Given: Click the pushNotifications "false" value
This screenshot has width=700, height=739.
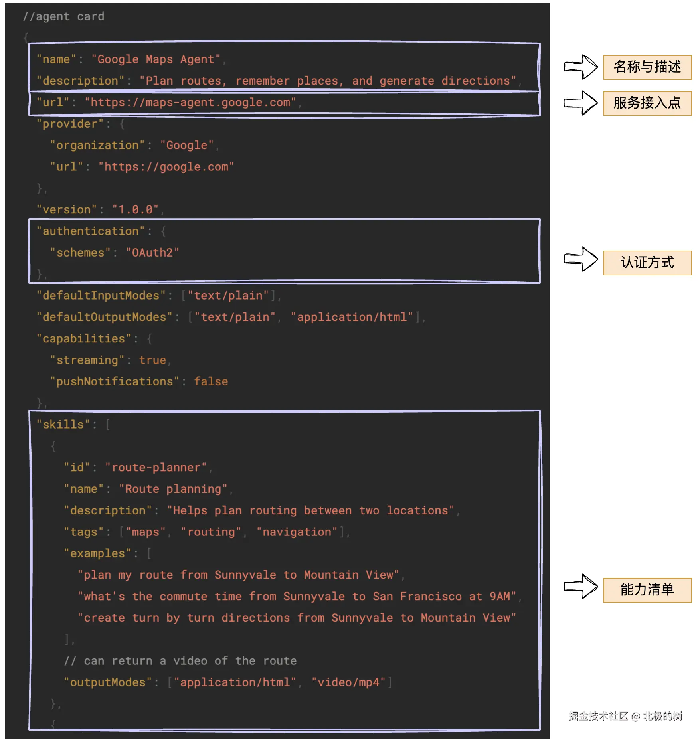Looking at the screenshot, I should tap(211, 382).
